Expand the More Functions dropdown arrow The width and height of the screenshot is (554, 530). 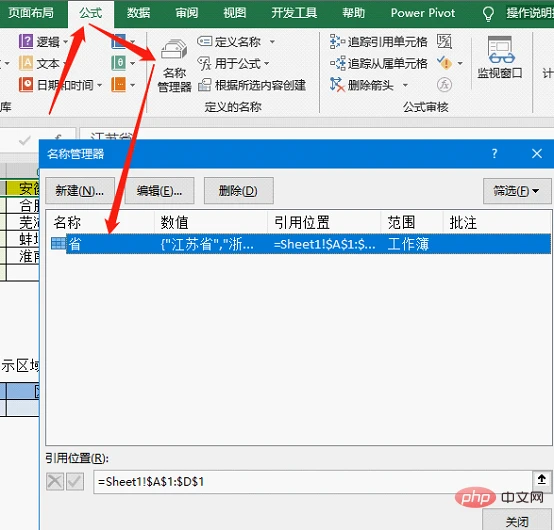132,85
